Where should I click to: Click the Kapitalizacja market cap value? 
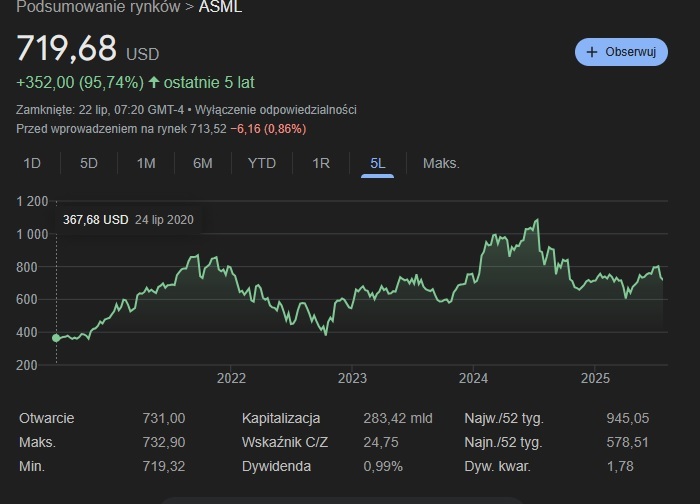[398, 418]
